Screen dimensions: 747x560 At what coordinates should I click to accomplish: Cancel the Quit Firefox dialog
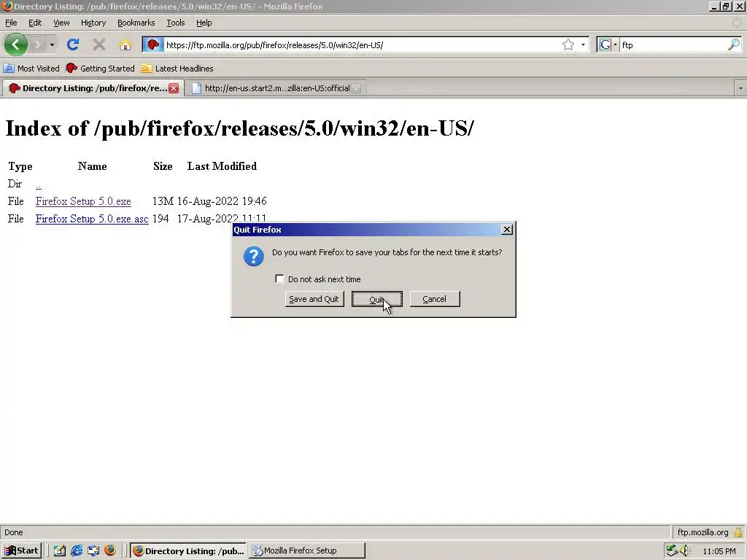point(435,299)
